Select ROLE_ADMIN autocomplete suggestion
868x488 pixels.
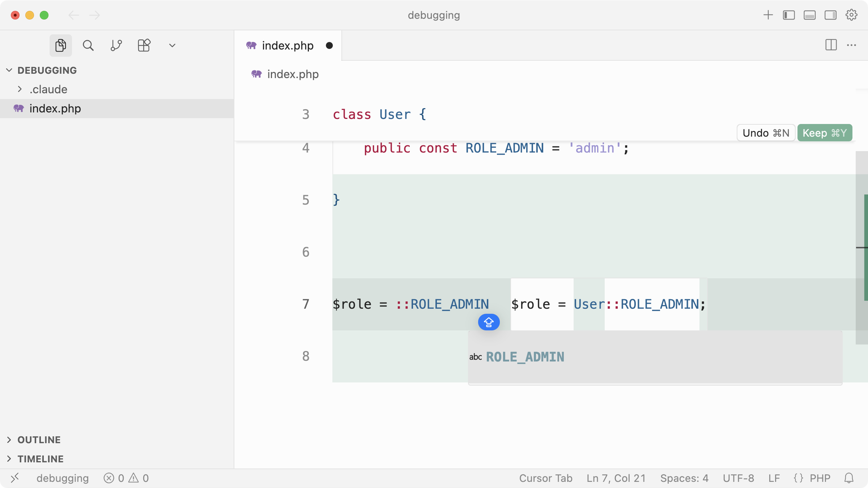(525, 357)
